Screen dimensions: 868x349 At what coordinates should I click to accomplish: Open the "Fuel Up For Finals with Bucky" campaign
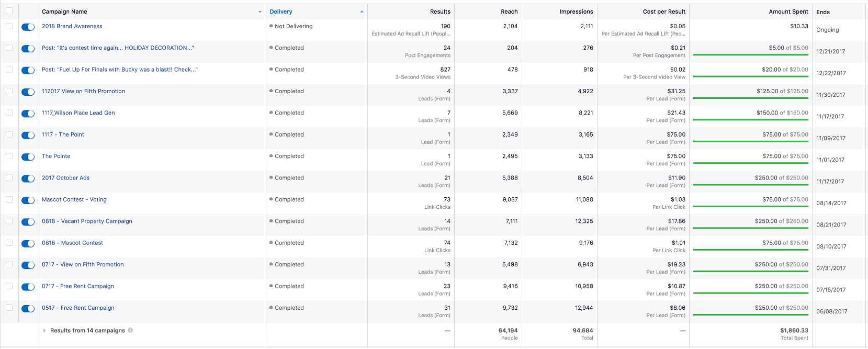click(120, 70)
